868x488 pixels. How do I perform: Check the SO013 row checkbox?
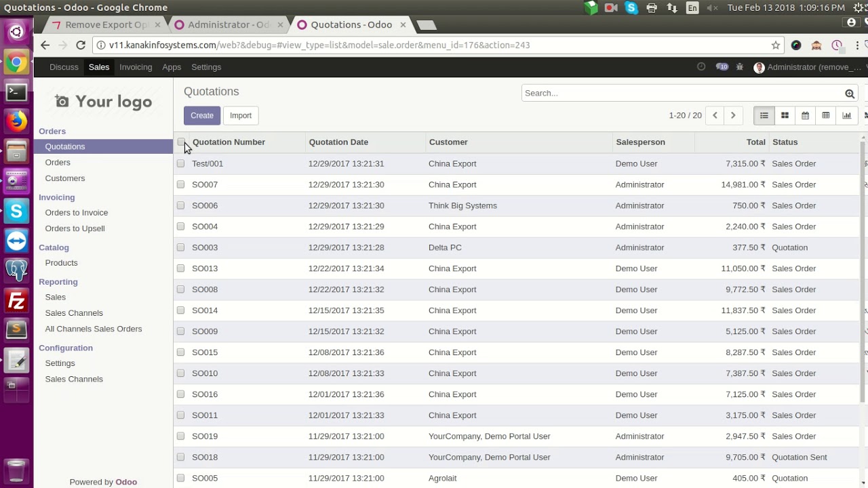tap(180, 268)
